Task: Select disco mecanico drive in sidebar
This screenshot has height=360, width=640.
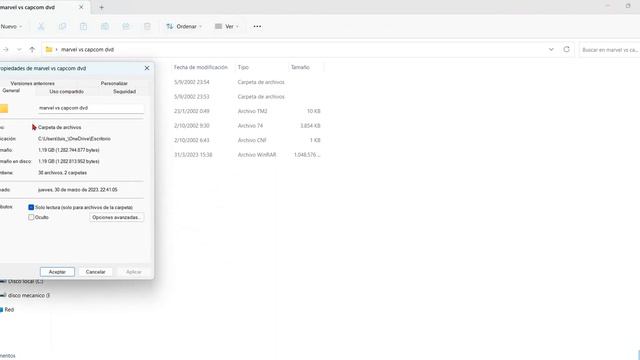Action: coord(25,295)
